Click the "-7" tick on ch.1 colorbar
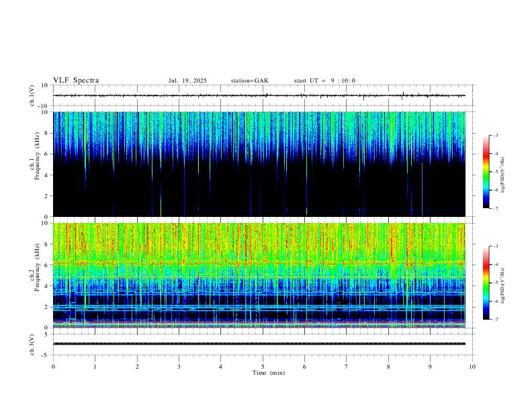Image resolution: width=532 pixels, height=411 pixels. tap(496, 209)
